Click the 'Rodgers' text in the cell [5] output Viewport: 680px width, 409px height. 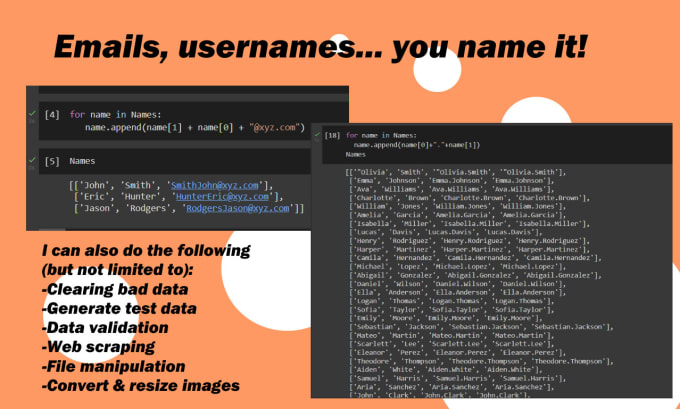pos(149,208)
